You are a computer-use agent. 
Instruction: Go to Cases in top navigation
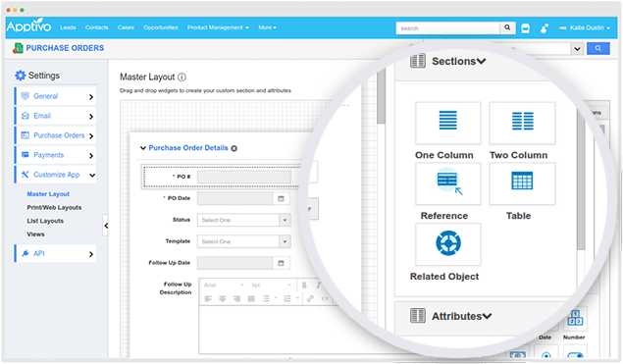(x=126, y=27)
